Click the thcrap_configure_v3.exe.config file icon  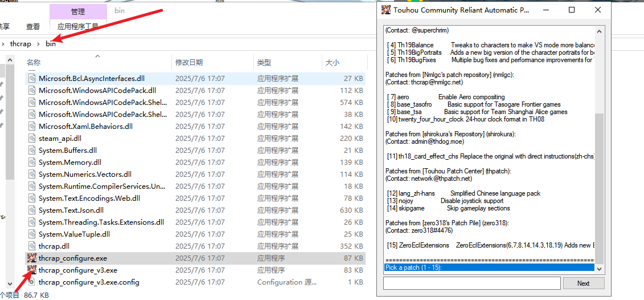pos(32,282)
